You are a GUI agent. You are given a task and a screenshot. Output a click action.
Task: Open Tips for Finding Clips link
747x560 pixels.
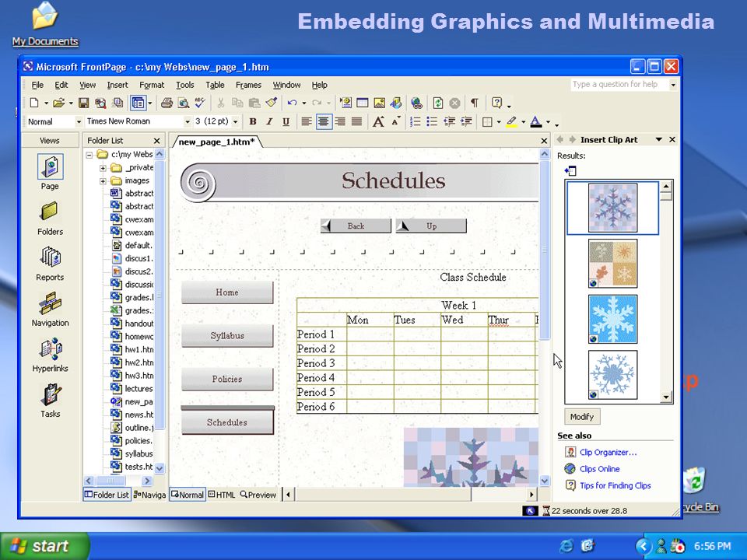coord(615,485)
